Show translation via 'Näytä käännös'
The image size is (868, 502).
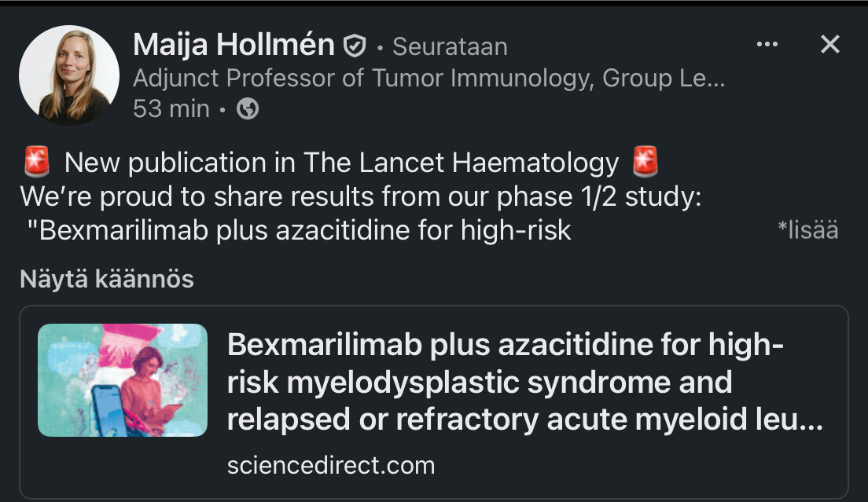coord(107,279)
